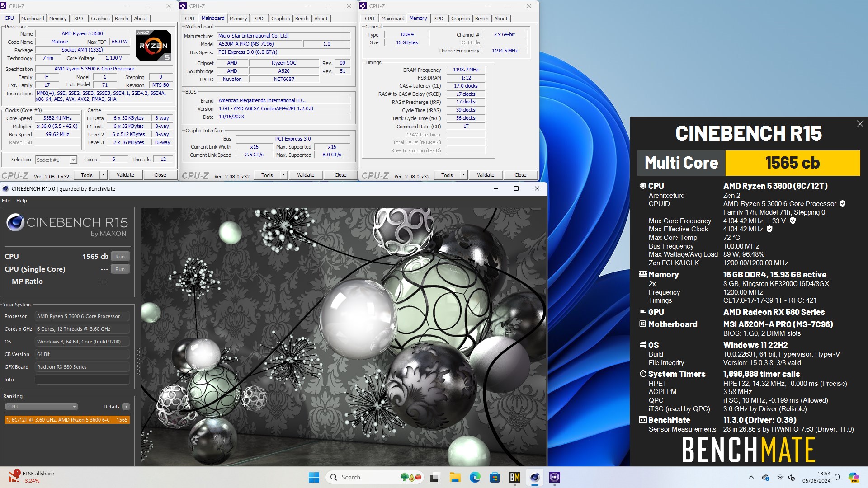Screen dimensions: 868x488
Task: Open the File menu in Cinebench
Action: (6, 201)
